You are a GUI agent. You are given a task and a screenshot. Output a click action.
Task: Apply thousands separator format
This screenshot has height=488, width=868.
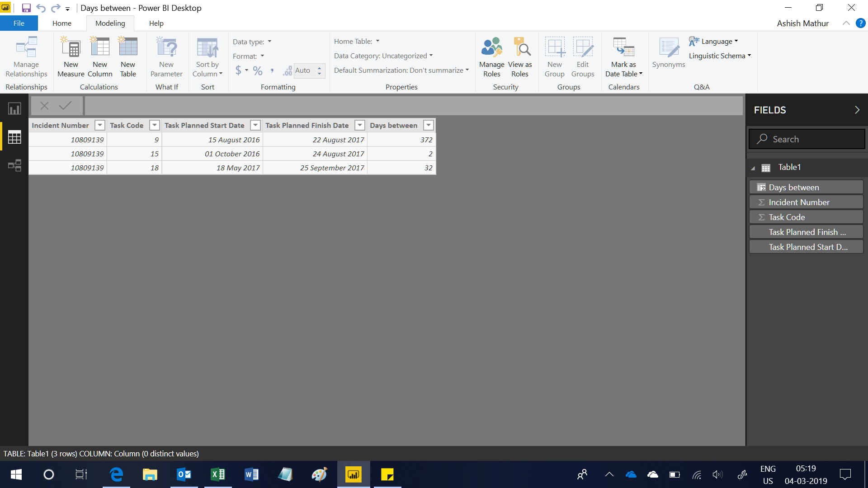point(272,70)
